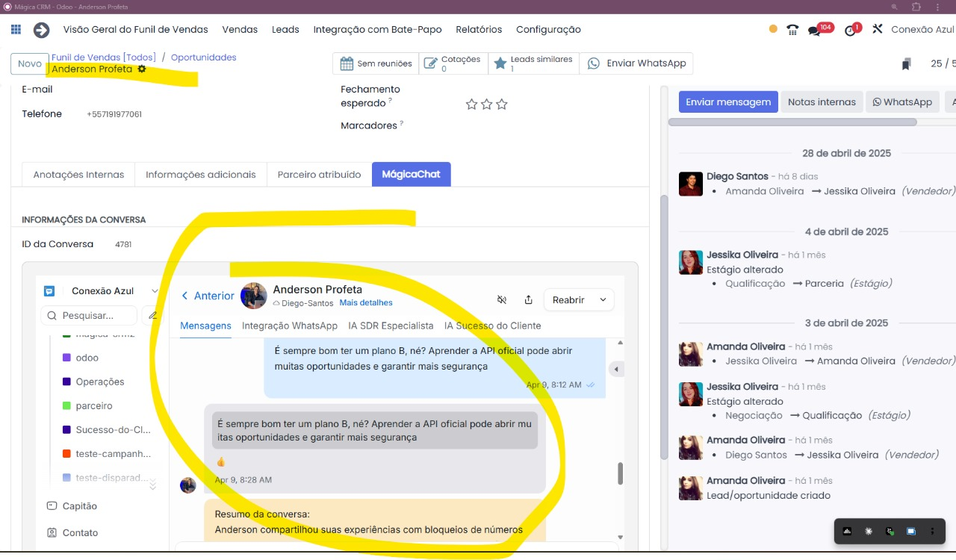Viewport: 956px width, 560px height.
Task: Open the Vendas menu
Action: 240,30
